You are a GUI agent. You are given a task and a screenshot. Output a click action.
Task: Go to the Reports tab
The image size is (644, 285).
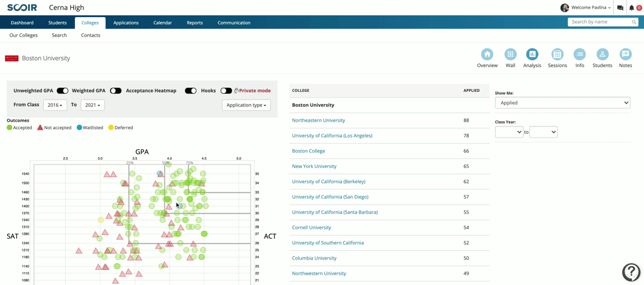pos(195,23)
